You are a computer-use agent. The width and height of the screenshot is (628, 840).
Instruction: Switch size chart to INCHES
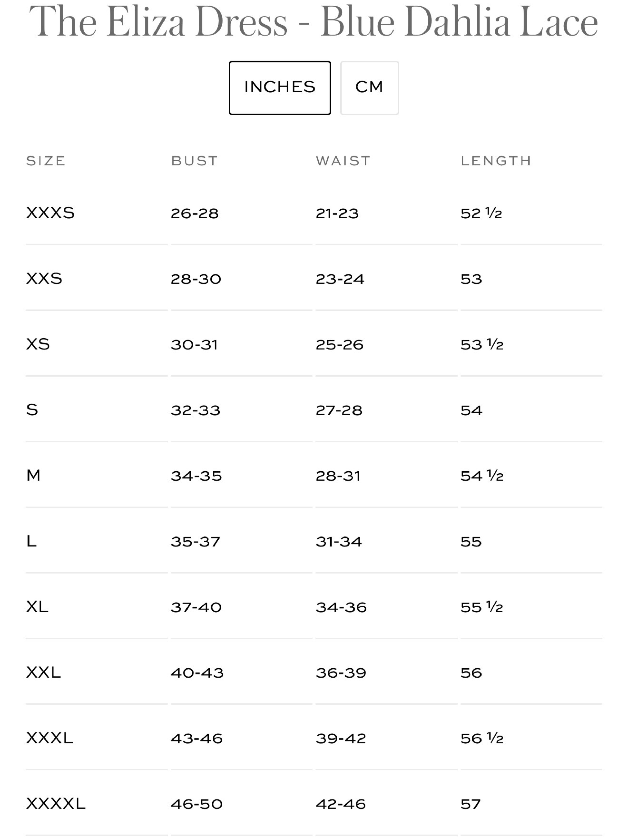coord(280,88)
